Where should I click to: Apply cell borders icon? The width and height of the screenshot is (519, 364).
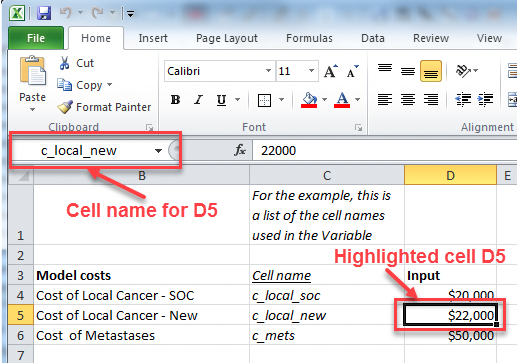click(264, 100)
